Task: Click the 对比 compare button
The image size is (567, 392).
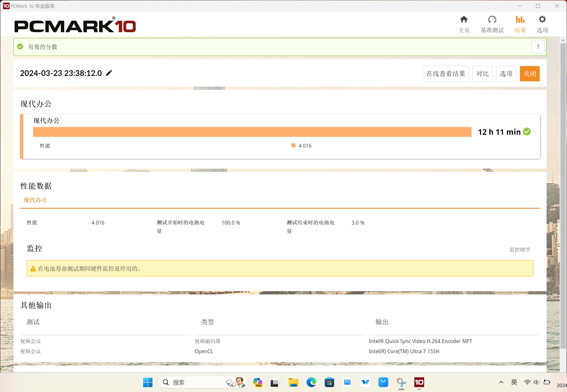Action: pos(482,73)
